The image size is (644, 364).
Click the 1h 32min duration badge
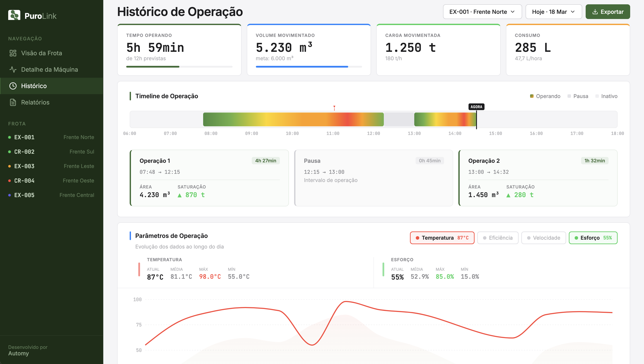(x=595, y=161)
